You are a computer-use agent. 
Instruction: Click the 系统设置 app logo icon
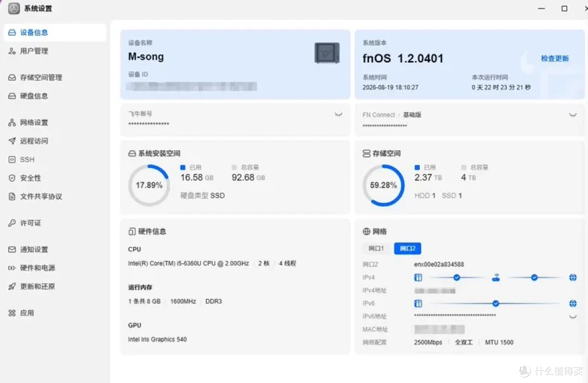tap(14, 8)
